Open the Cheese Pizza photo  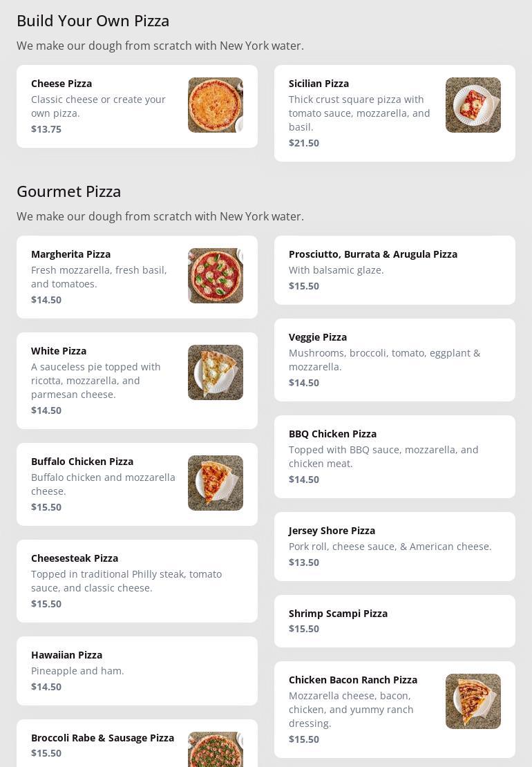coord(215,105)
